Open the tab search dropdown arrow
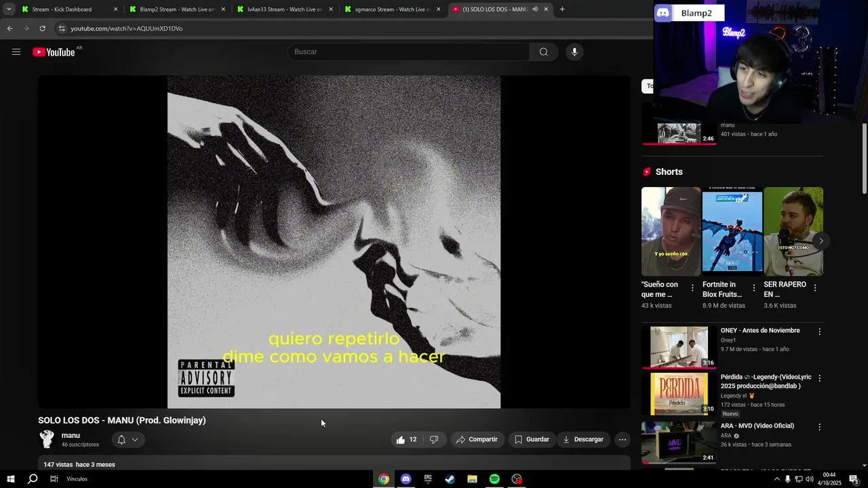The width and height of the screenshot is (868, 488). [x=9, y=9]
